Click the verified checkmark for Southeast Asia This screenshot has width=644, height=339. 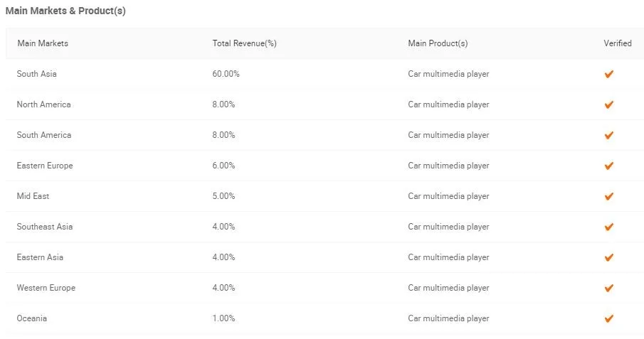click(608, 227)
